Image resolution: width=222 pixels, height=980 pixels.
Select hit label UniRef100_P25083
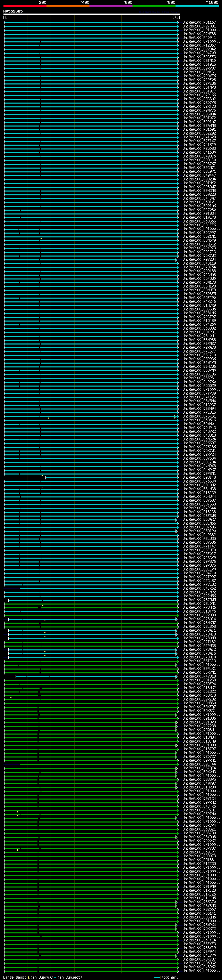tap(199, 148)
